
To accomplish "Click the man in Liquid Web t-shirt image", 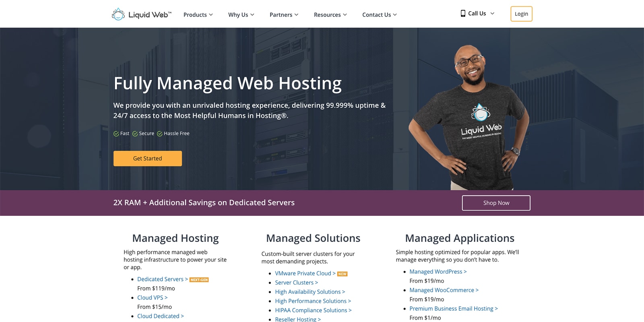I will point(469,117).
